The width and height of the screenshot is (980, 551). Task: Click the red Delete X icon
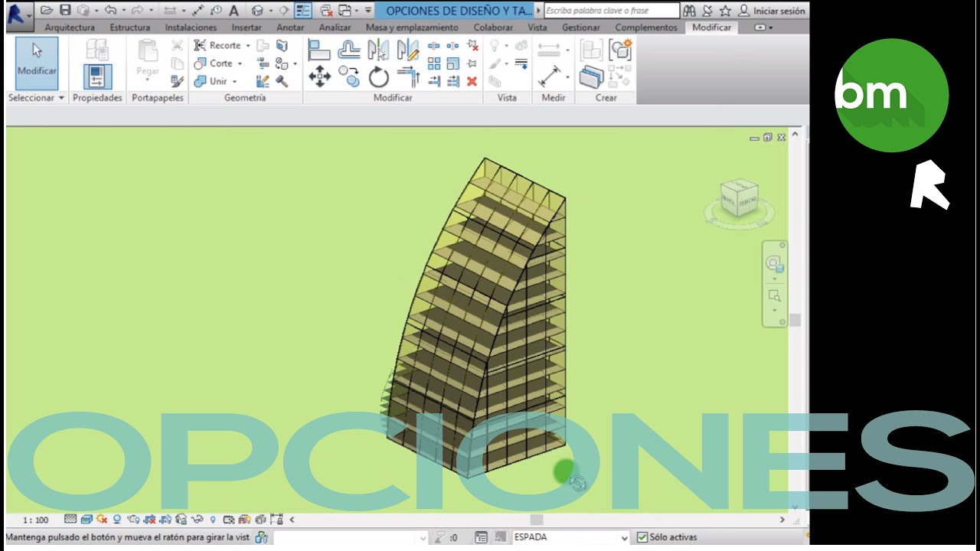[472, 81]
